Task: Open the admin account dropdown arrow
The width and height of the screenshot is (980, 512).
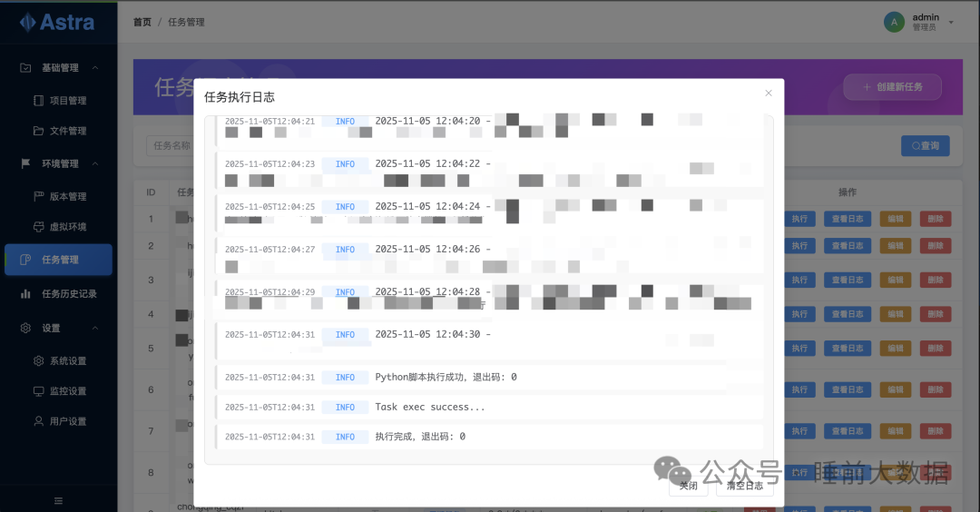Action: (951, 23)
